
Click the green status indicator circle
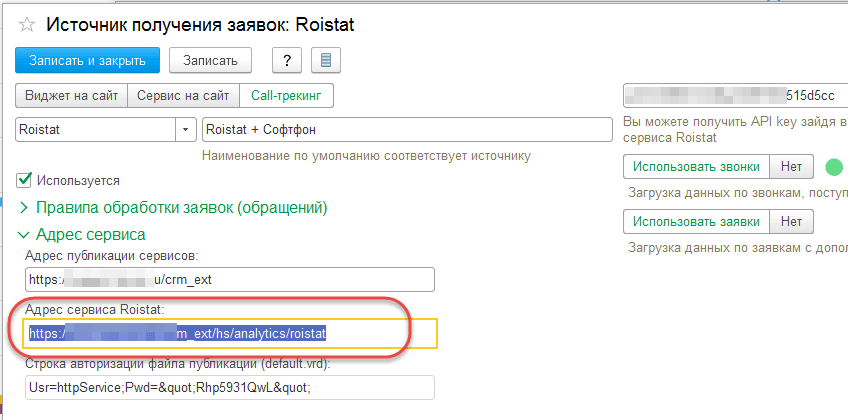834,168
